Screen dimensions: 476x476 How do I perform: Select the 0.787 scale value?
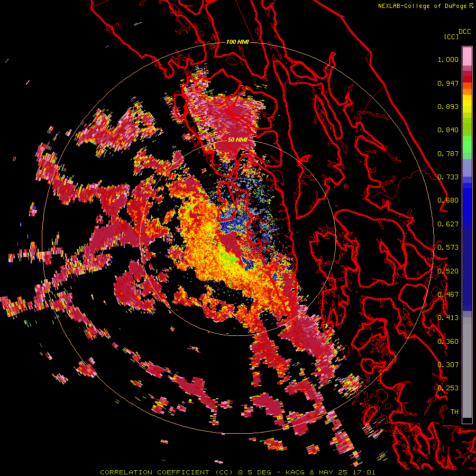click(448, 153)
